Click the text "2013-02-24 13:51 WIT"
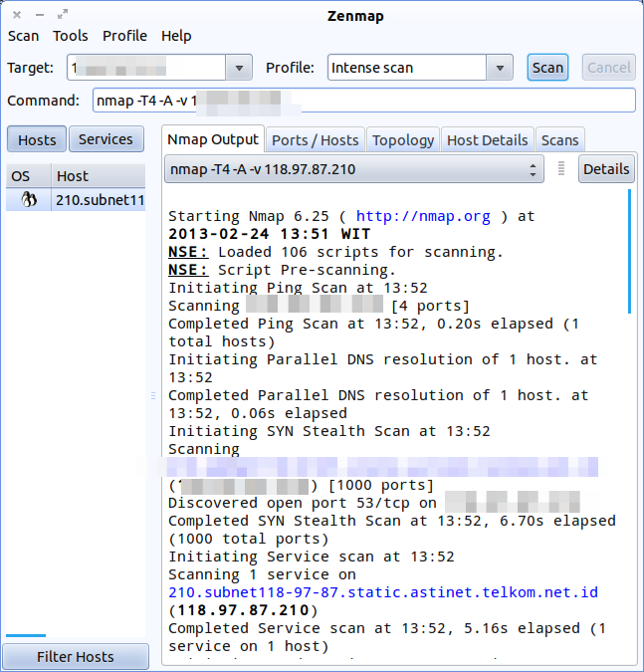Screen dimensions: 644x672 point(269,234)
